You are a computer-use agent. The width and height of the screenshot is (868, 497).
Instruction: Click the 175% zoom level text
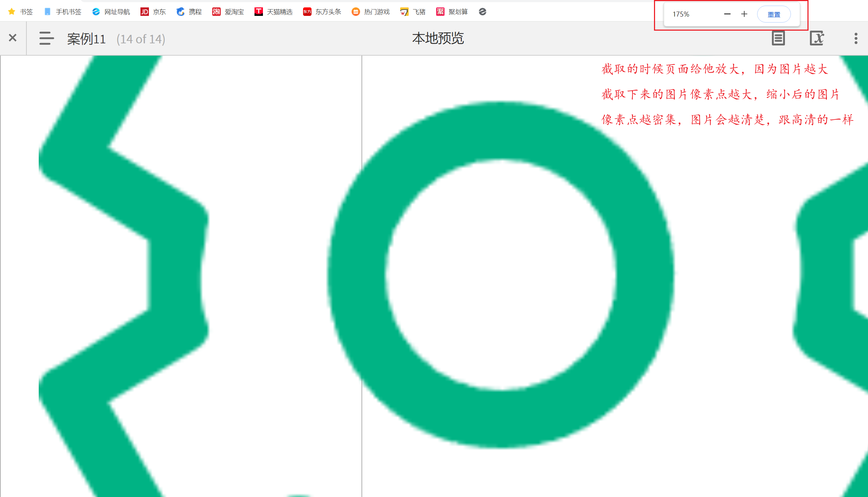click(681, 14)
